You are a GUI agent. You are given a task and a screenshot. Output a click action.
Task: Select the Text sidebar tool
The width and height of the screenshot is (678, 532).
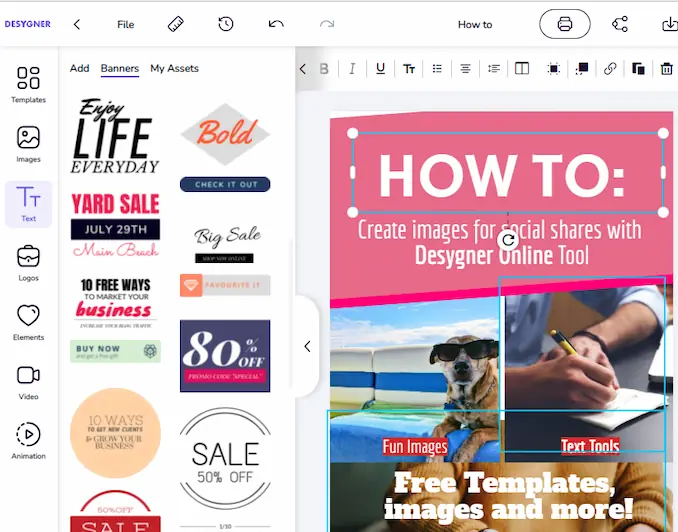click(29, 204)
